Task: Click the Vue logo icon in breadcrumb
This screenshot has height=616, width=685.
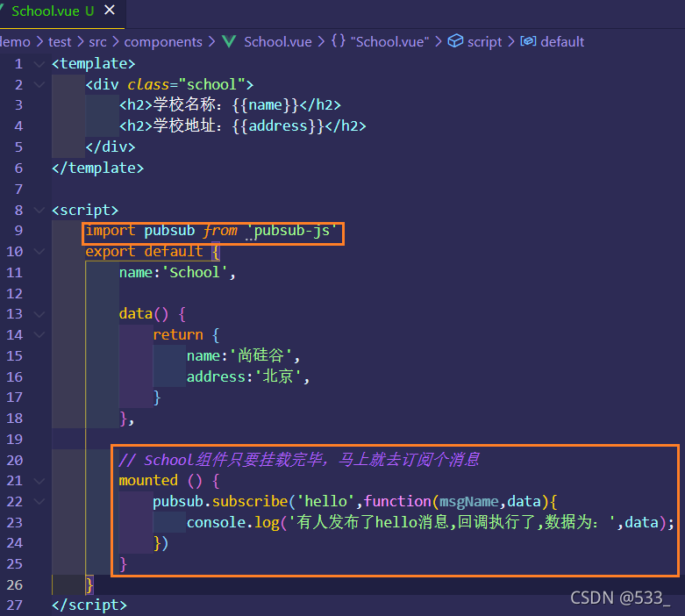Action: point(229,42)
